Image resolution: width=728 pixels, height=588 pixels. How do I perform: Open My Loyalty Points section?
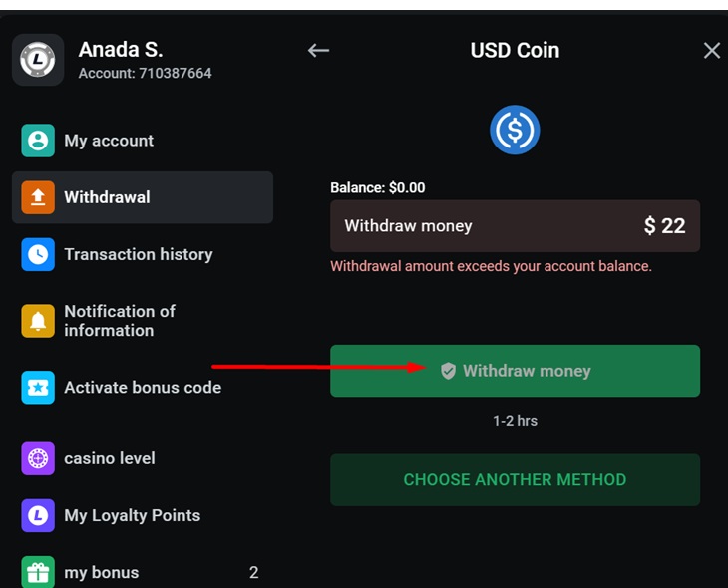click(x=133, y=516)
